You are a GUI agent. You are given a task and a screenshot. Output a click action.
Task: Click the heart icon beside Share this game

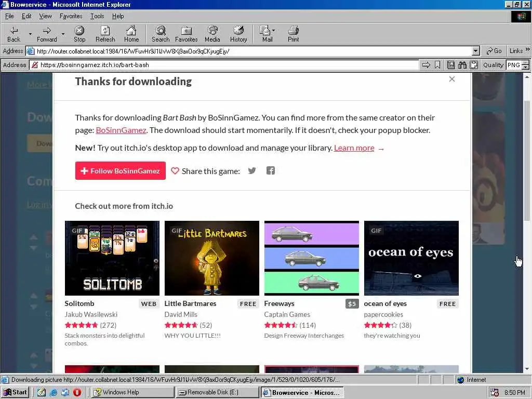(175, 171)
